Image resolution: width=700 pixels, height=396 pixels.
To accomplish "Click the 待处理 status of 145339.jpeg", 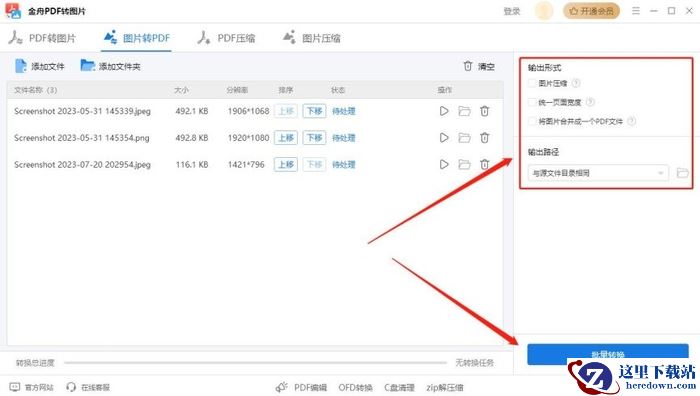I will pos(343,111).
